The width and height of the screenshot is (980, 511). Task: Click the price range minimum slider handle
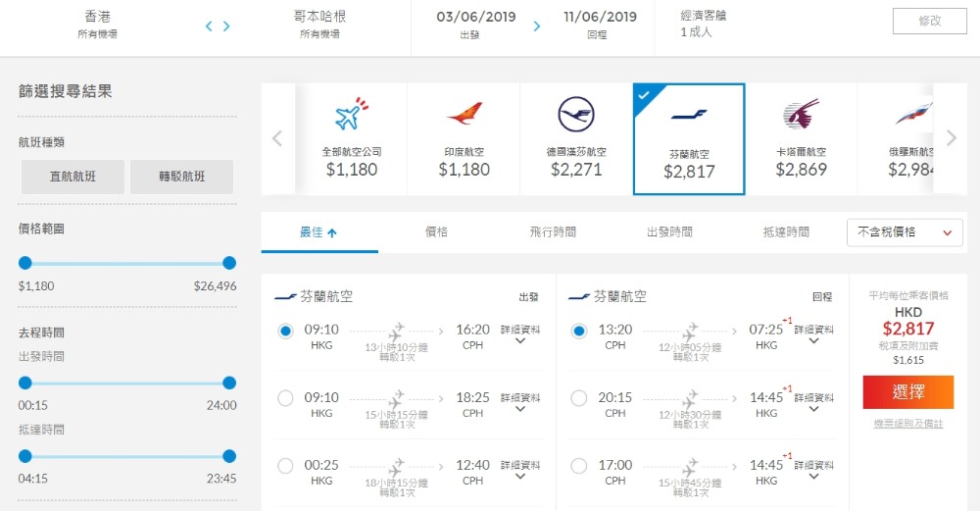pos(25,263)
